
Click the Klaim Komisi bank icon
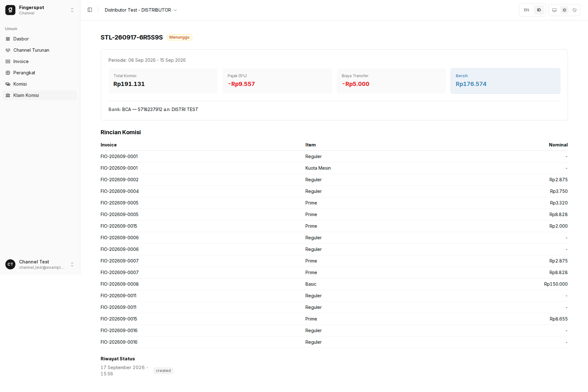[8, 95]
